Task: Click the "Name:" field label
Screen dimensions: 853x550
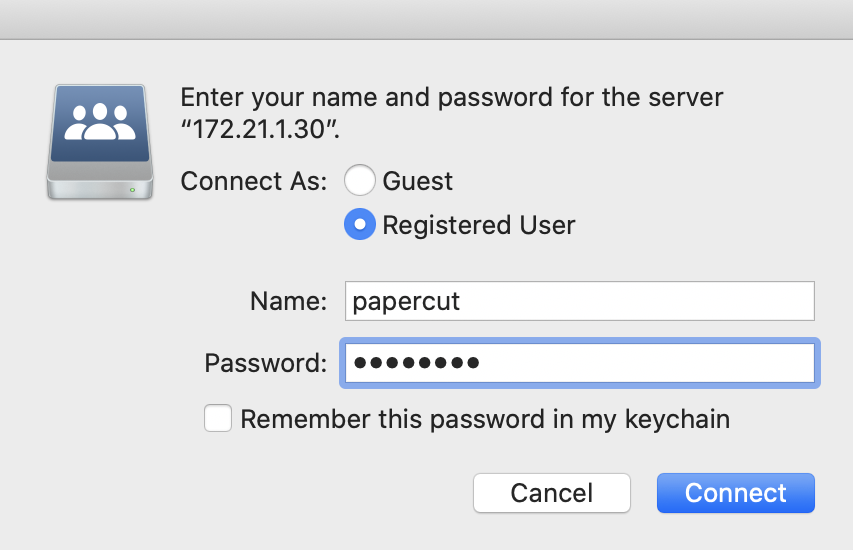Action: pyautogui.click(x=288, y=301)
